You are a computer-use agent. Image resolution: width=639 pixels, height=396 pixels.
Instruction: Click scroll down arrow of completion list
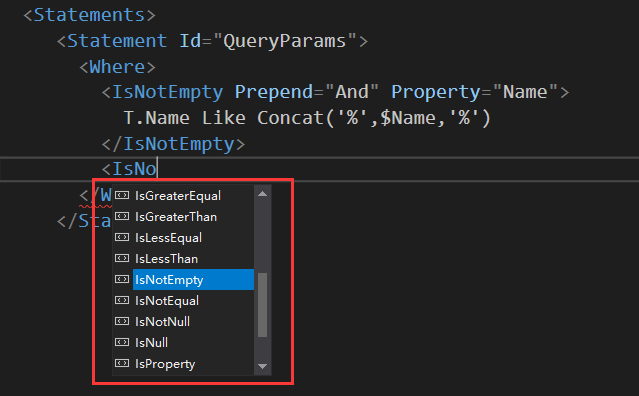pyautogui.click(x=262, y=366)
